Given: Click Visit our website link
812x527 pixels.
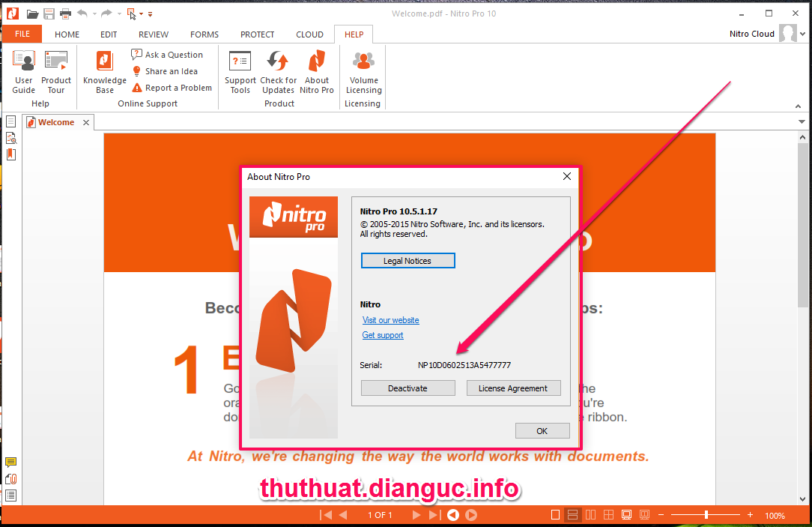Looking at the screenshot, I should [x=391, y=320].
